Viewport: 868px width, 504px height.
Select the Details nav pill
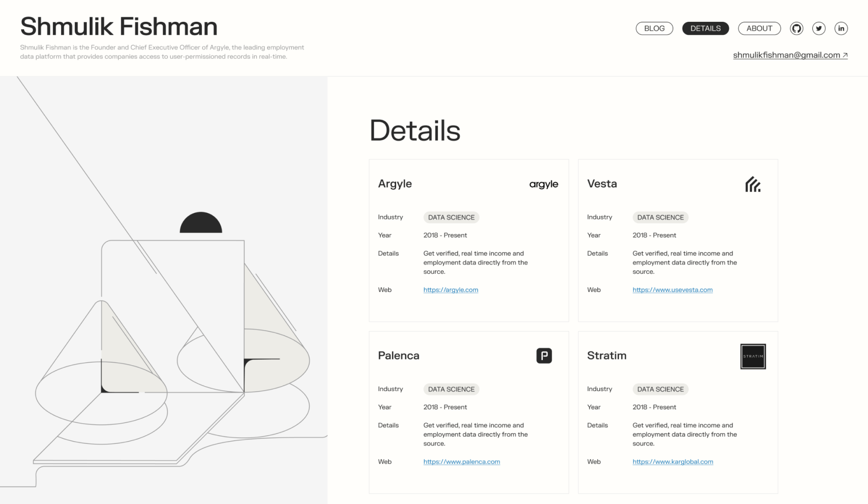pyautogui.click(x=705, y=29)
